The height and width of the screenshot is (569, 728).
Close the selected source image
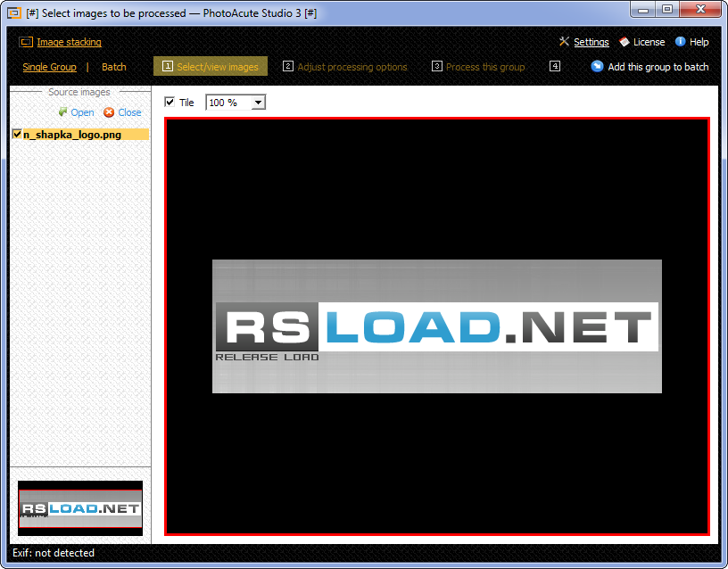pos(129,112)
